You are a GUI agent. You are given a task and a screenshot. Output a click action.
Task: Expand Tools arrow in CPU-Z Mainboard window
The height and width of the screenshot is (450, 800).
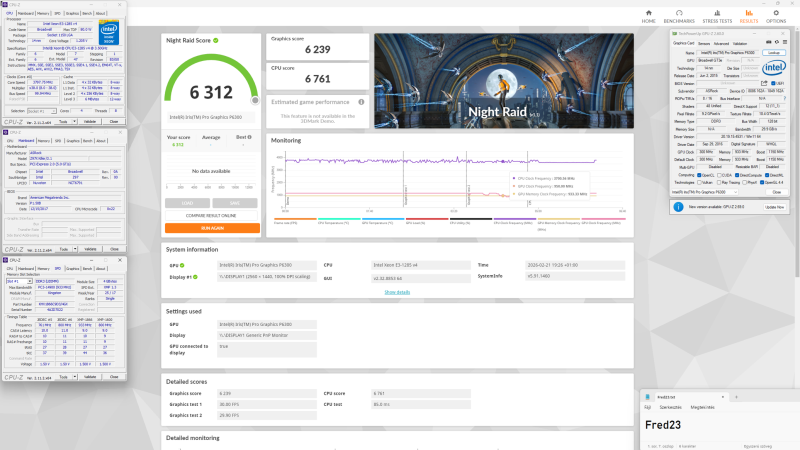[75, 249]
